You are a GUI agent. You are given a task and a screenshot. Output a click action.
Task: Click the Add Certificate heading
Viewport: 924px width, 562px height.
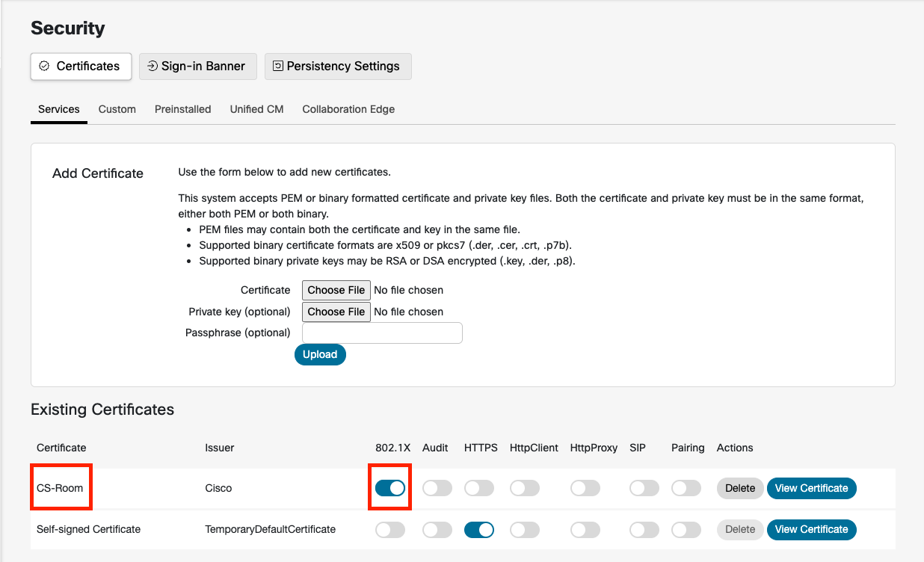click(98, 173)
